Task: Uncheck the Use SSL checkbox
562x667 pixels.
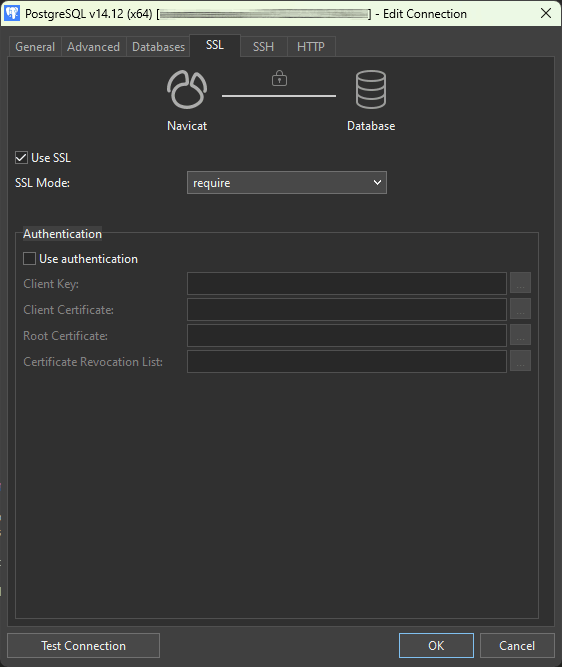Action: pyautogui.click(x=21, y=158)
